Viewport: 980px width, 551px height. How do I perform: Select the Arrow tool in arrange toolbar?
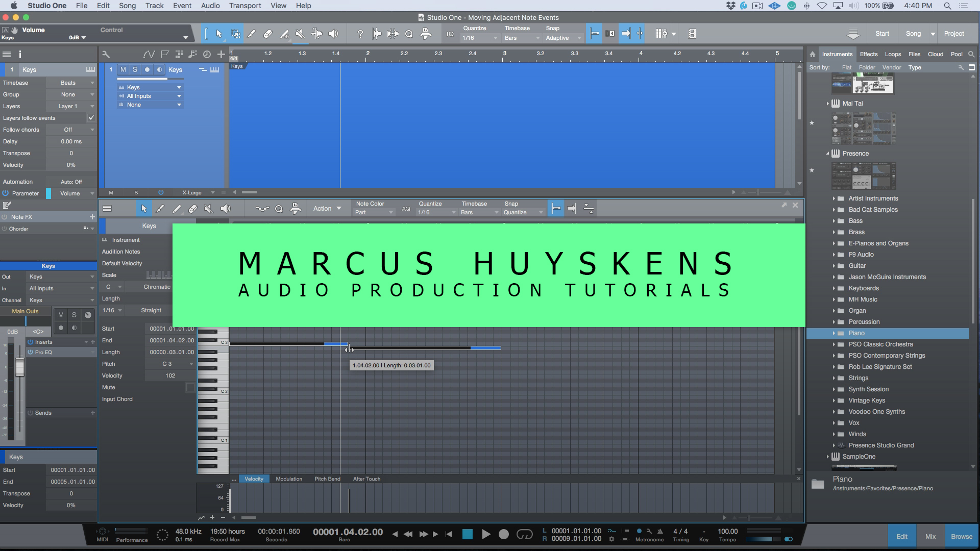pyautogui.click(x=219, y=34)
